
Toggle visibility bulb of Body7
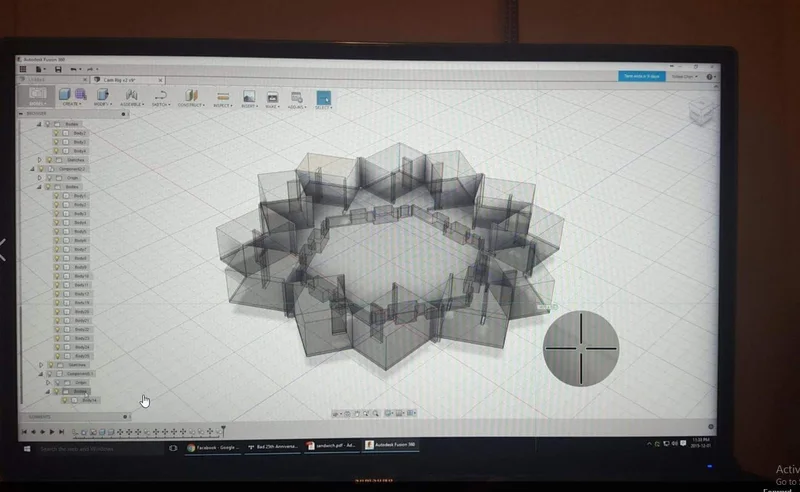(57, 249)
